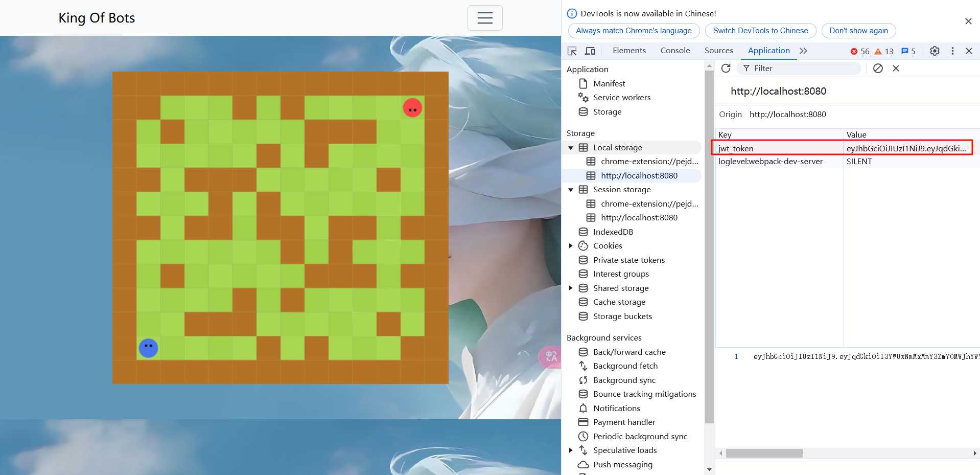Screen dimensions: 980x475
Task: Expand the Speculative loads node
Action: tap(571, 450)
